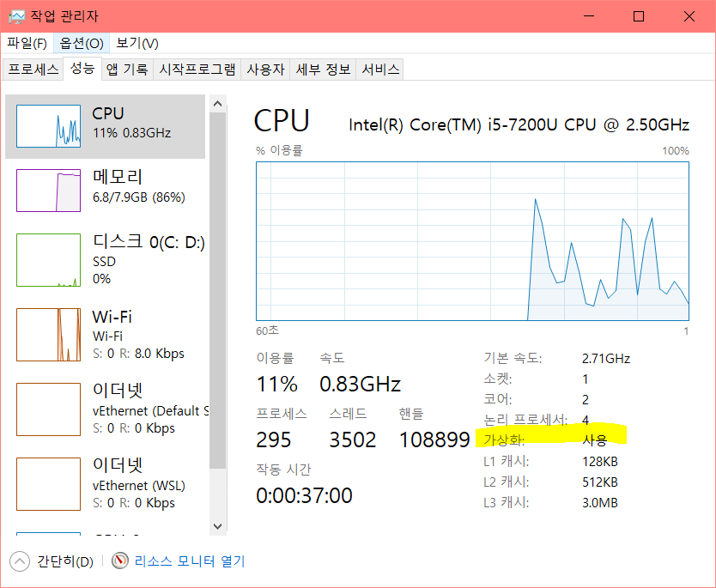The image size is (716, 588).
Task: Switch to the 사용자 tab
Action: 266,70
